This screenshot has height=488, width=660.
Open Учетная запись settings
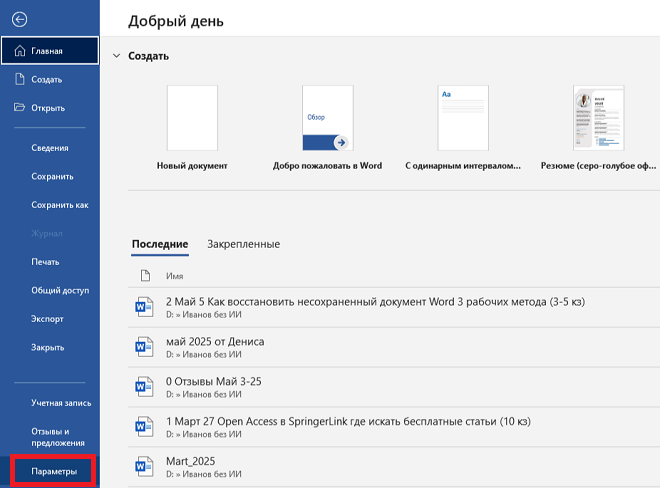point(61,403)
